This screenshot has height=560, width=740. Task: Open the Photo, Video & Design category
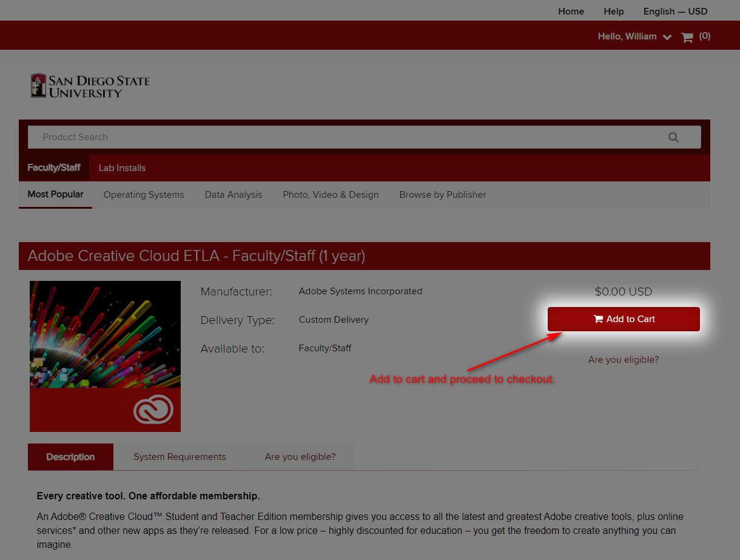click(331, 195)
